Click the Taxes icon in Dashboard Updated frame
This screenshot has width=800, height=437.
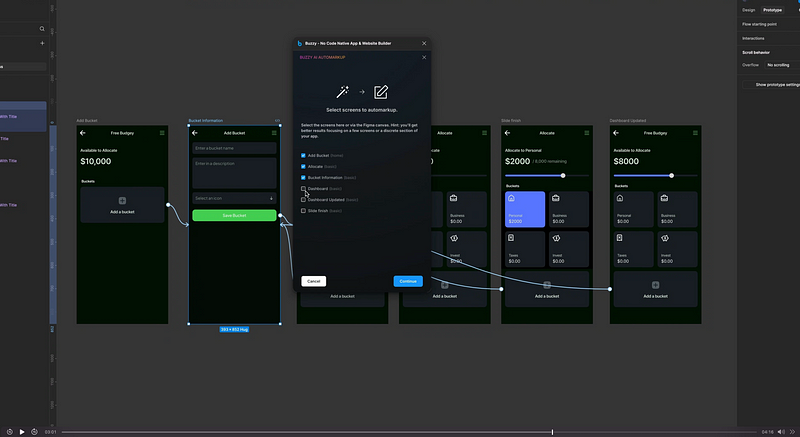click(619, 238)
